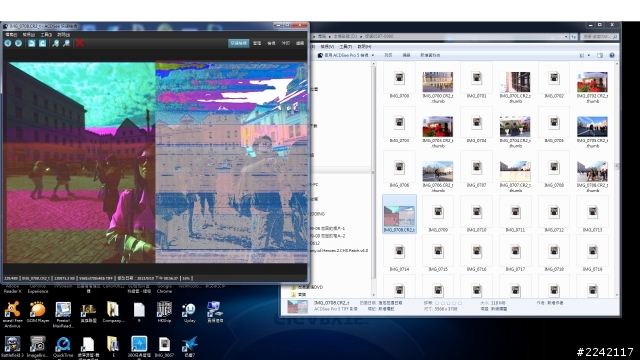Screen dimensions: 640x360
Task: Rotate image right in ACDSee toolbar
Action: click(x=42, y=43)
